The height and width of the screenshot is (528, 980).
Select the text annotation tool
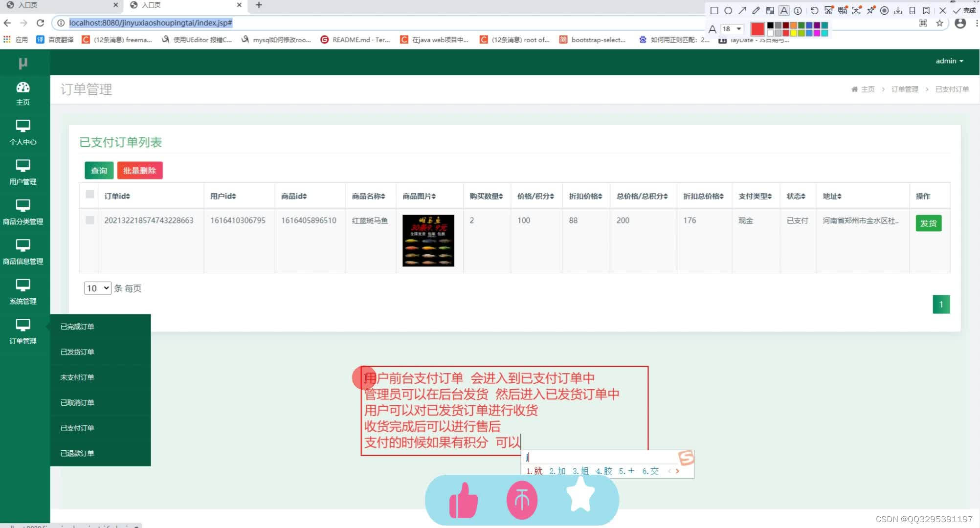pyautogui.click(x=784, y=10)
